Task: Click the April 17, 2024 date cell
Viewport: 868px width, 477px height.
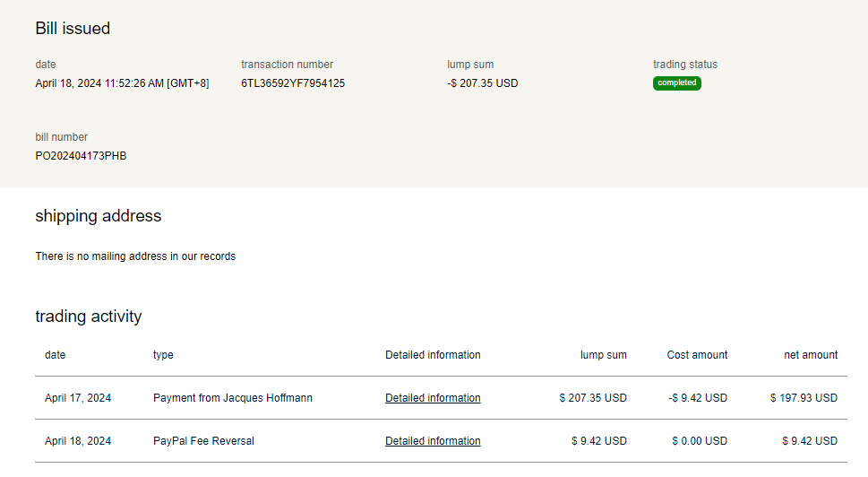Action: pyautogui.click(x=78, y=398)
